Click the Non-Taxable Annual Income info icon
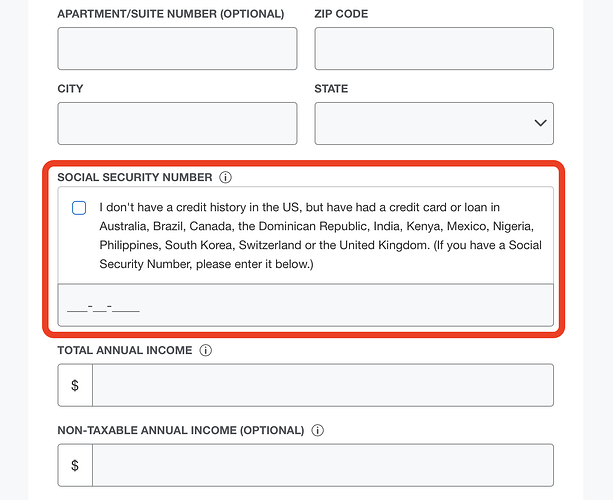The width and height of the screenshot is (613, 500). [318, 431]
